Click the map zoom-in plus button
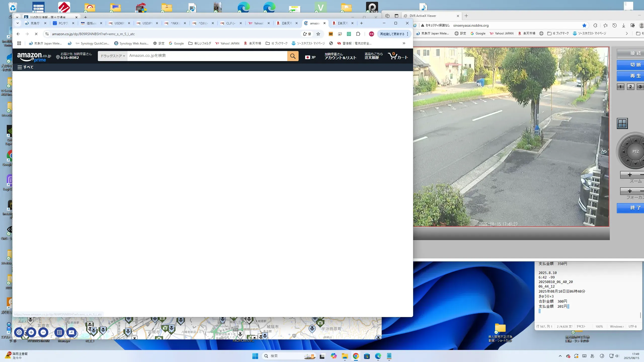Screen dimensions: 644x362 tap(31, 332)
